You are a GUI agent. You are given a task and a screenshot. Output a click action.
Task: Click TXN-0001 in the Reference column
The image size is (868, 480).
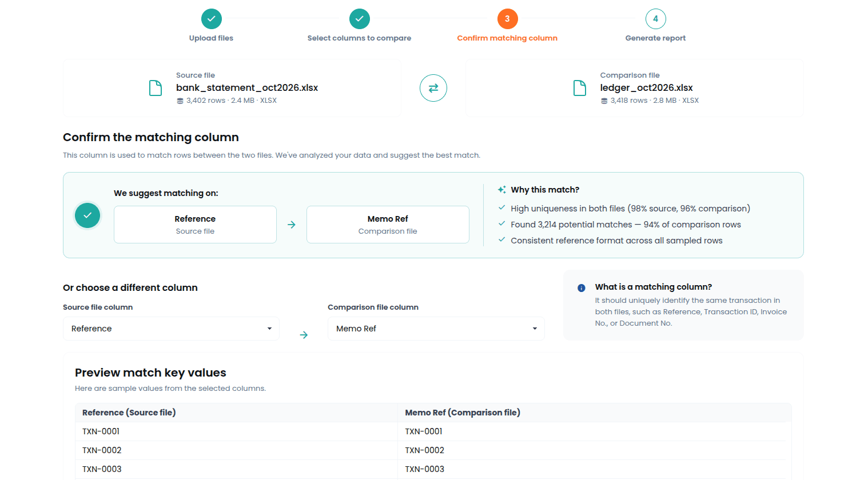point(101,431)
